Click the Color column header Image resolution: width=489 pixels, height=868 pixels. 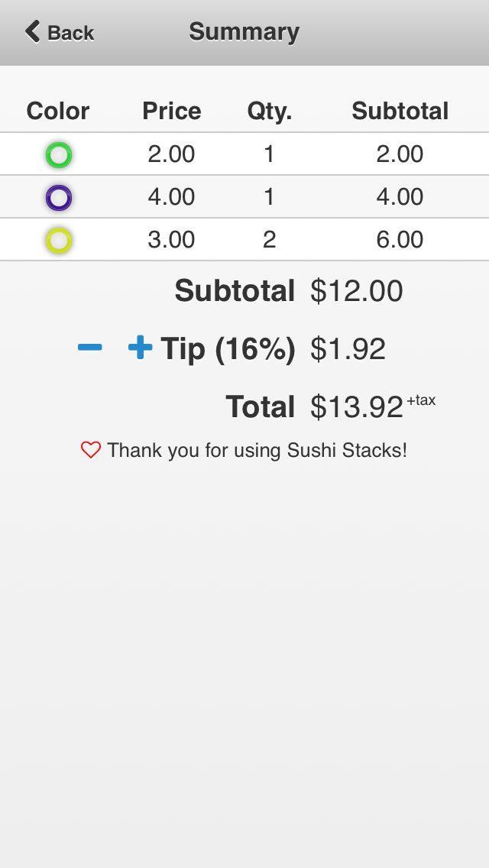(58, 112)
